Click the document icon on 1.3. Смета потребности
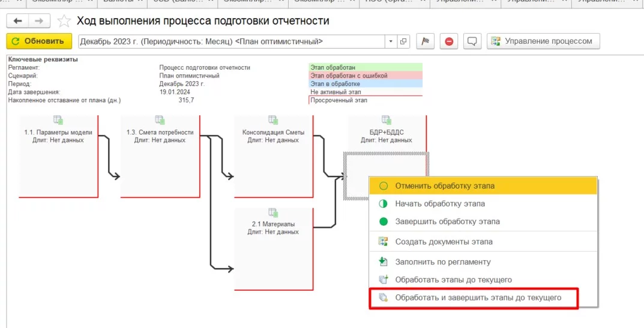The width and height of the screenshot is (644, 328). pos(160,120)
